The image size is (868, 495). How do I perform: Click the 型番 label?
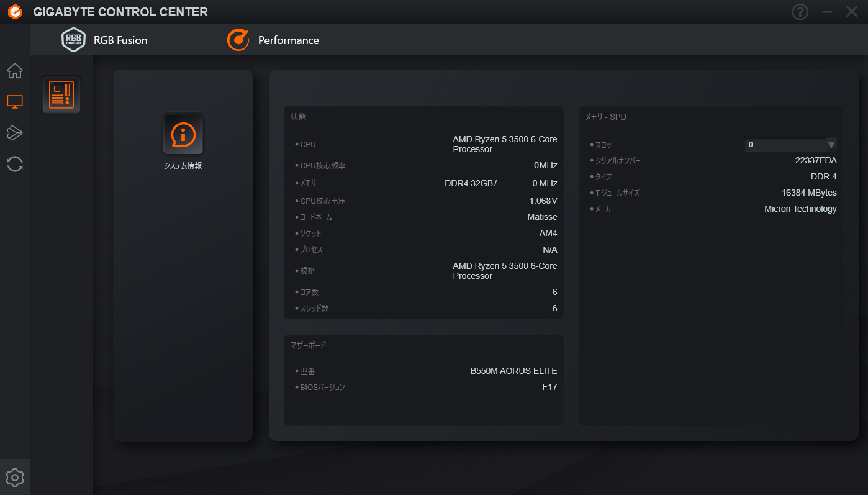307,371
